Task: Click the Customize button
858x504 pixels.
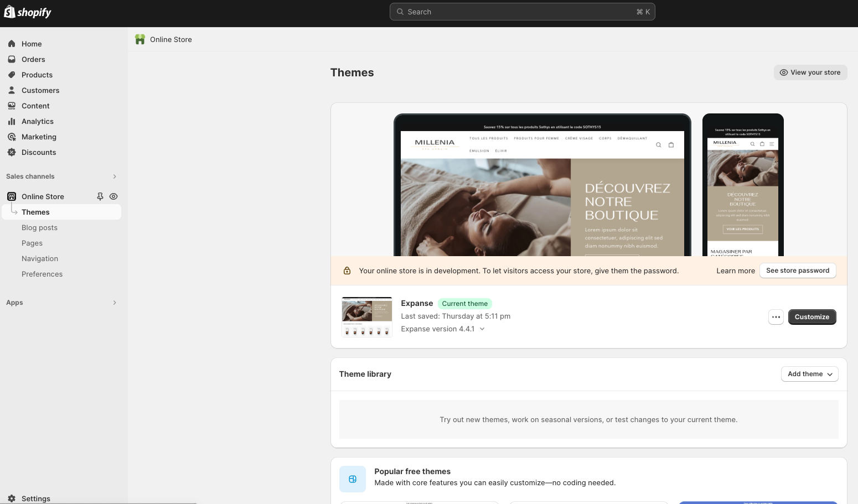Action: (x=812, y=317)
